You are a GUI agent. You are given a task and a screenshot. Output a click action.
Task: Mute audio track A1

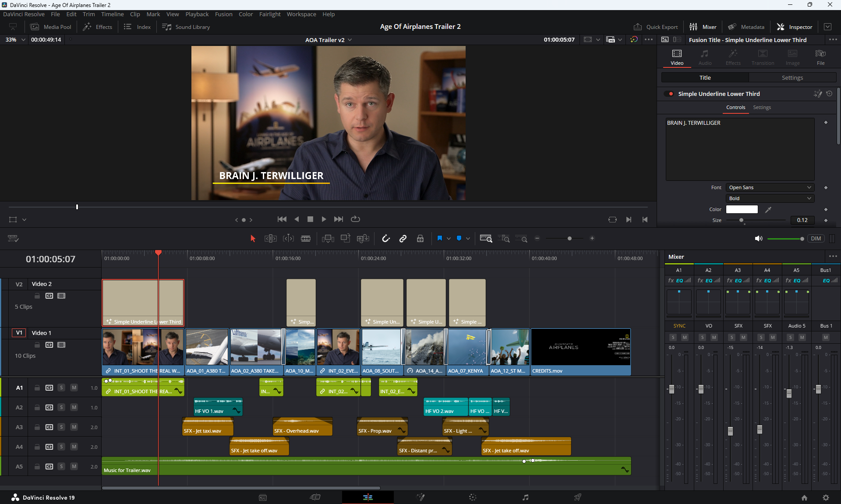pyautogui.click(x=74, y=388)
